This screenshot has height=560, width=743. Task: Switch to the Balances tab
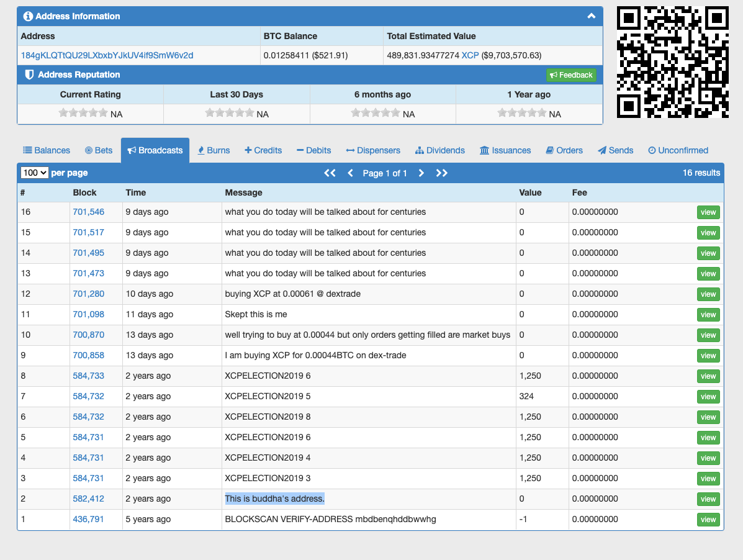coord(47,150)
